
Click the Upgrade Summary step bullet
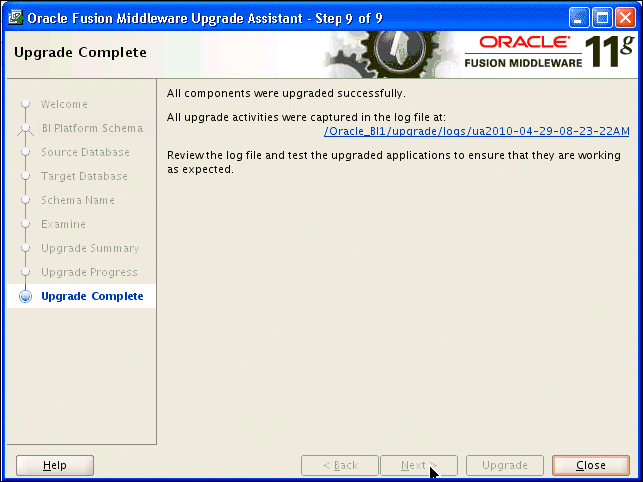(25, 248)
